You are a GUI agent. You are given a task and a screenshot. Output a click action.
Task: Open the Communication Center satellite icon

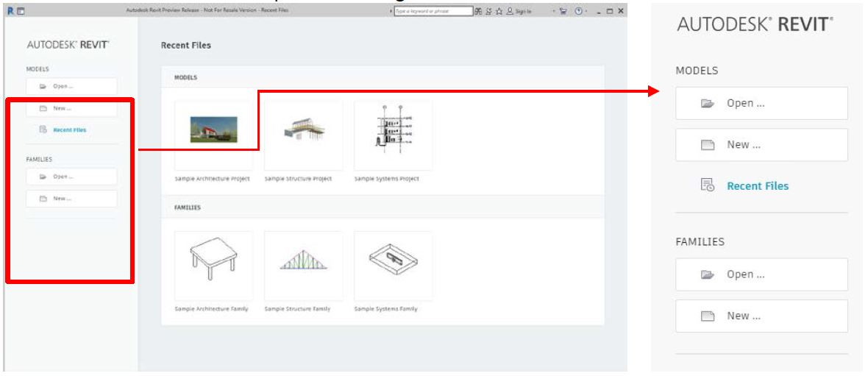[x=489, y=11]
